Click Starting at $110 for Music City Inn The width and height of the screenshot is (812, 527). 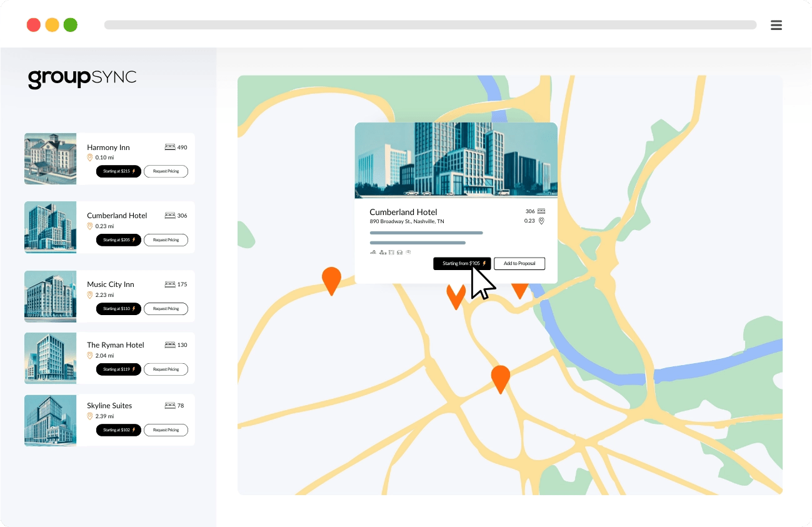[119, 309]
